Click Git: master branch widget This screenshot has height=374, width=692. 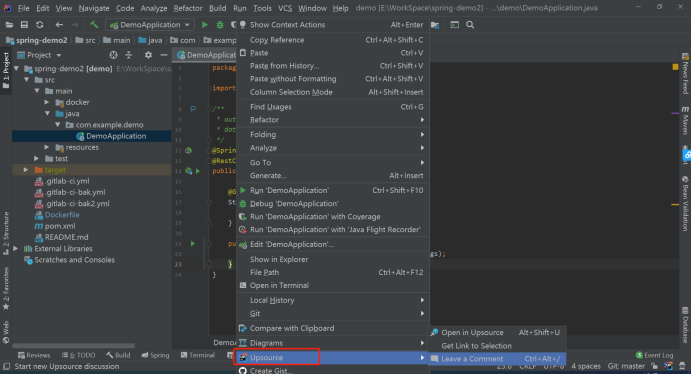click(x=626, y=366)
